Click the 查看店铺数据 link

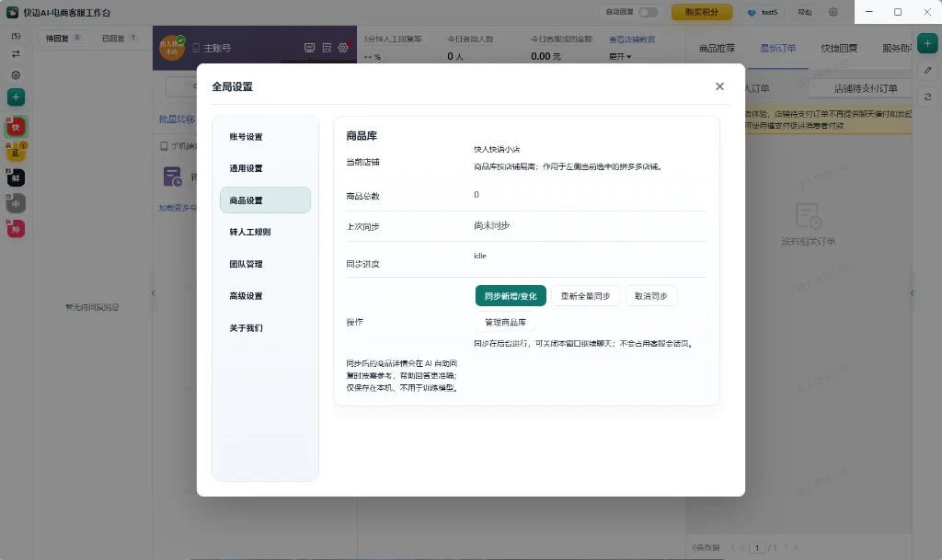click(x=632, y=40)
